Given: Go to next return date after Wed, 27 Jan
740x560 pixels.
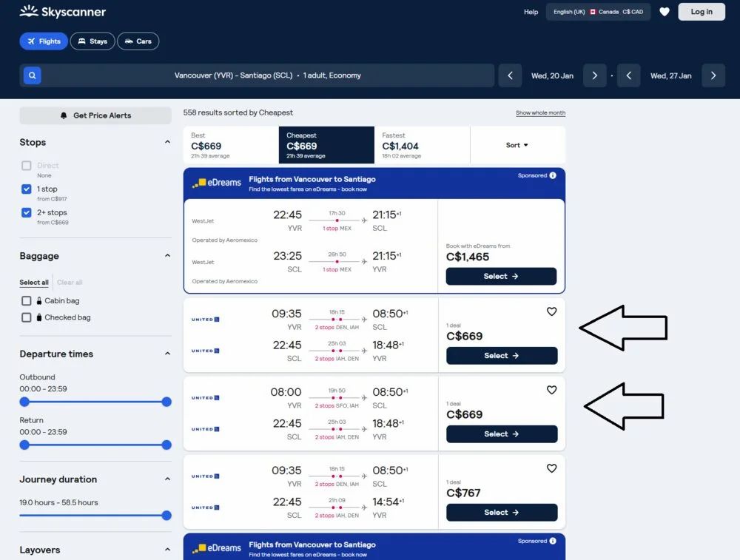Looking at the screenshot, I should 713,75.
